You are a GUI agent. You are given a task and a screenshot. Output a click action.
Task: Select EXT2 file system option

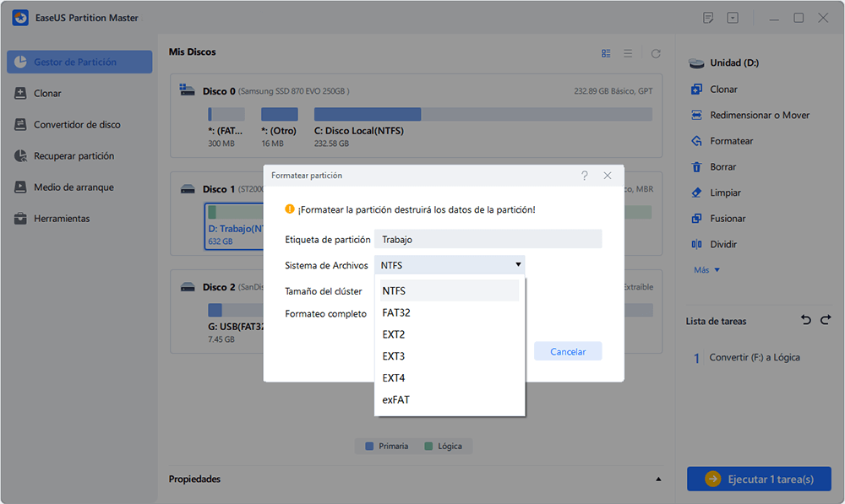pyautogui.click(x=450, y=334)
